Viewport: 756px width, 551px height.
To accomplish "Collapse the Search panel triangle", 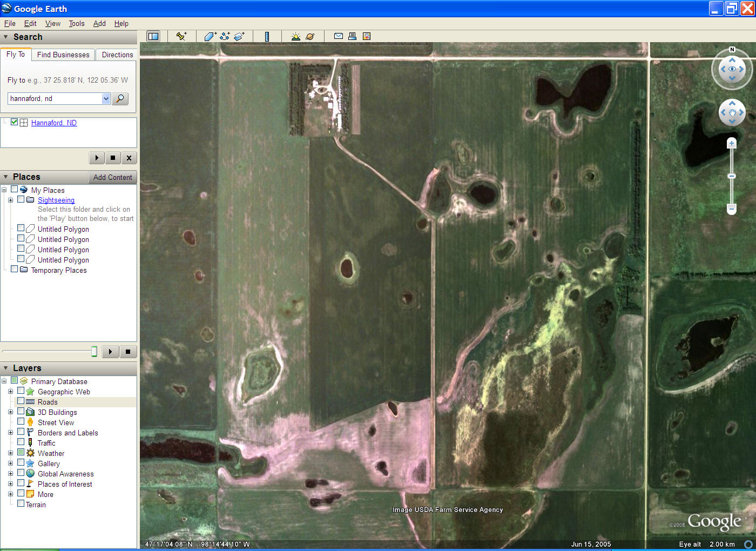I will coord(6,37).
